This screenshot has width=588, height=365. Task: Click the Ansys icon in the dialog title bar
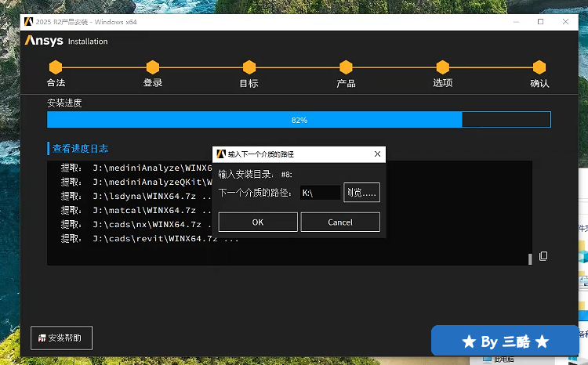[x=221, y=154]
